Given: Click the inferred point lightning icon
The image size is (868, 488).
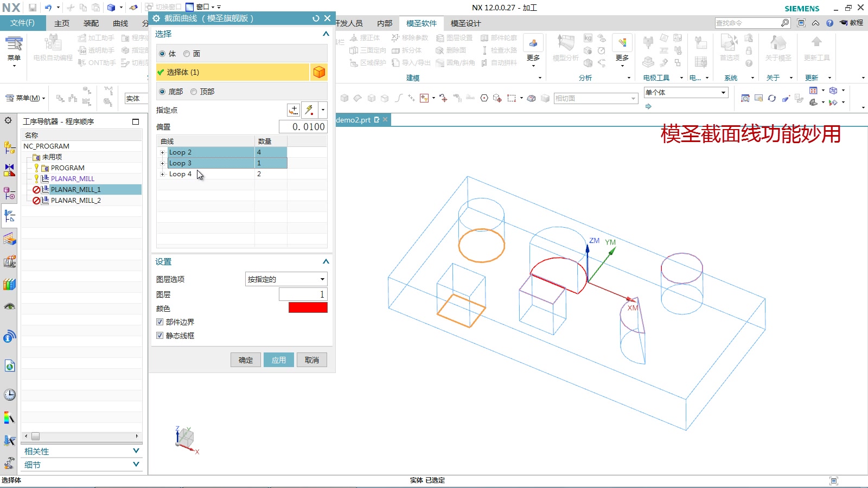Looking at the screenshot, I should (x=309, y=110).
